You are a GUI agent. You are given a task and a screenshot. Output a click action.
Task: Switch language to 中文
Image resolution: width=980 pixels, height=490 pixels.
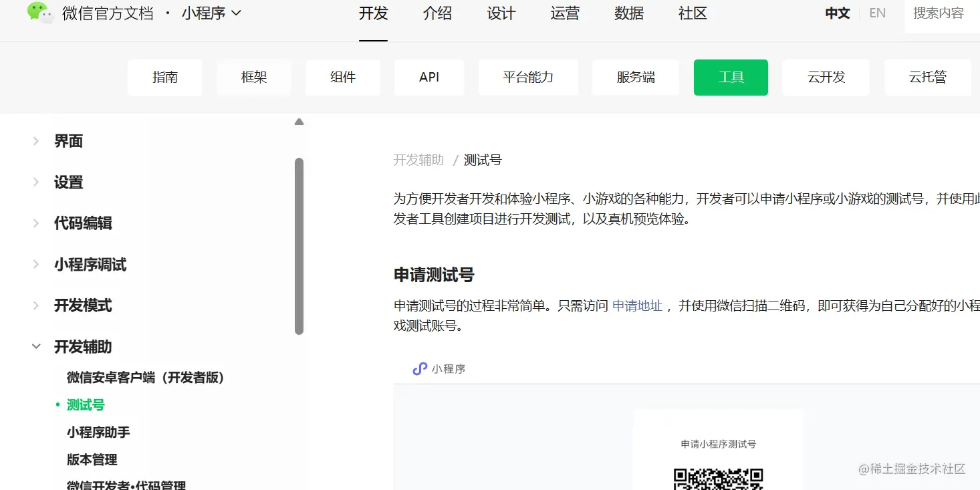(x=838, y=13)
